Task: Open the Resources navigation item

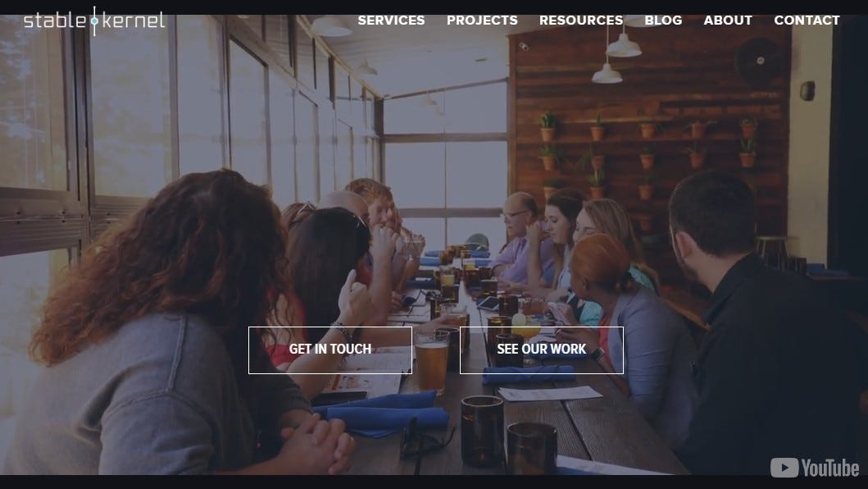Action: click(x=580, y=21)
